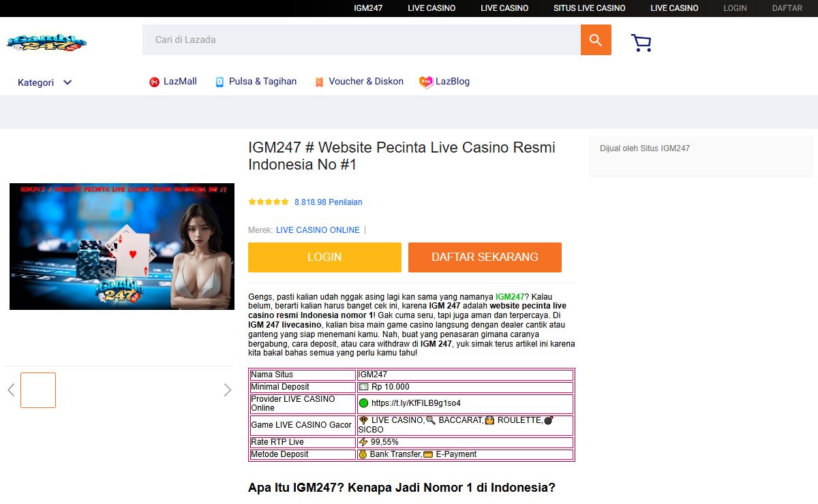This screenshot has width=818, height=504.
Task: Click the yellow LOGIN button
Action: coord(324,257)
